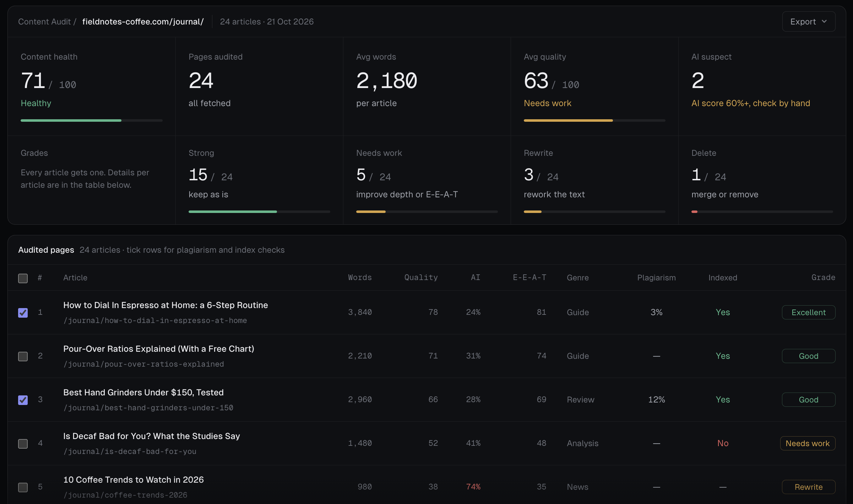Sort by the AI column header

click(476, 278)
